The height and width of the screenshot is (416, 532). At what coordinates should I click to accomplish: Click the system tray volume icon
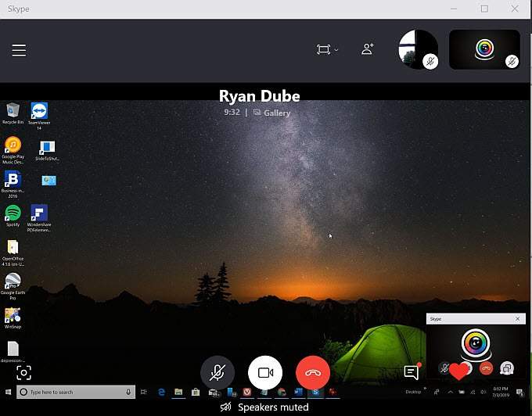tap(483, 392)
